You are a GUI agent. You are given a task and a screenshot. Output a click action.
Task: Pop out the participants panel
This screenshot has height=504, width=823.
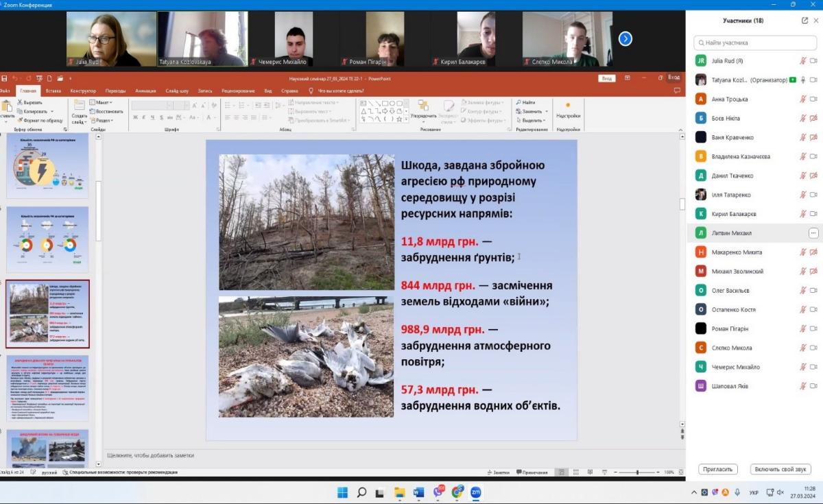point(804,21)
